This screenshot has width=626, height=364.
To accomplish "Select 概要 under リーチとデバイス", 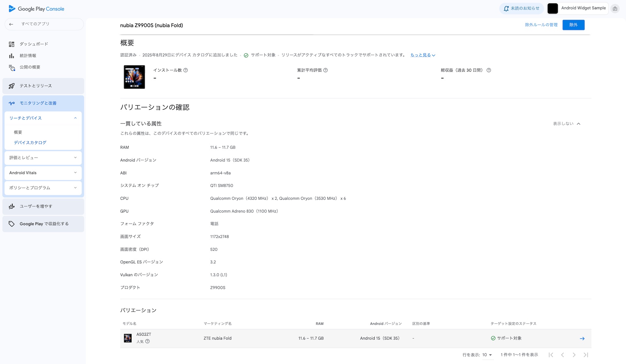I will click(18, 132).
